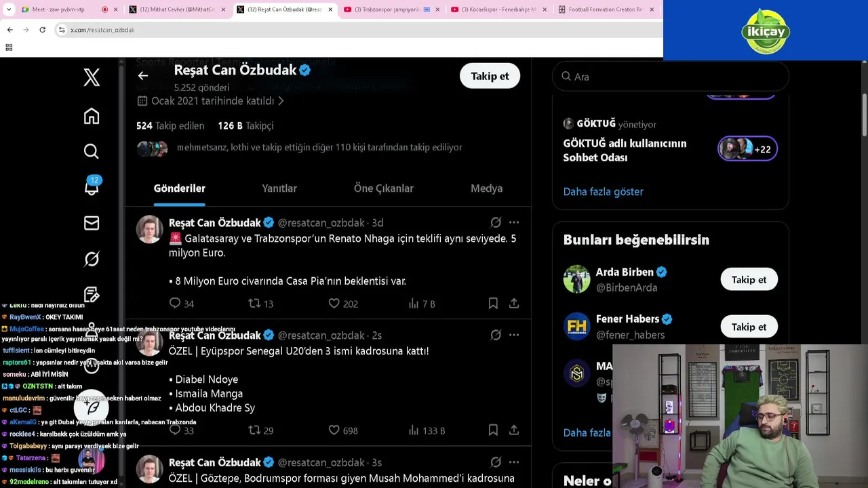
Task: Like the Renato Nhaga post
Action: pos(342,304)
